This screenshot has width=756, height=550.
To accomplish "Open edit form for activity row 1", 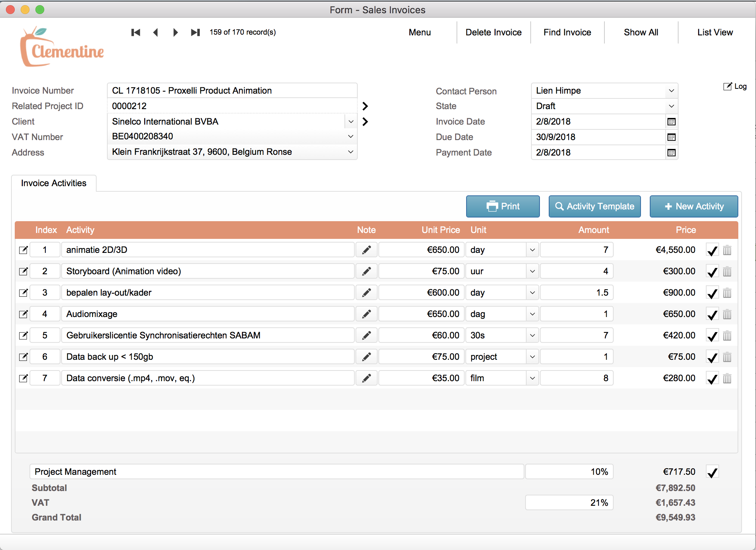I will click(x=23, y=250).
